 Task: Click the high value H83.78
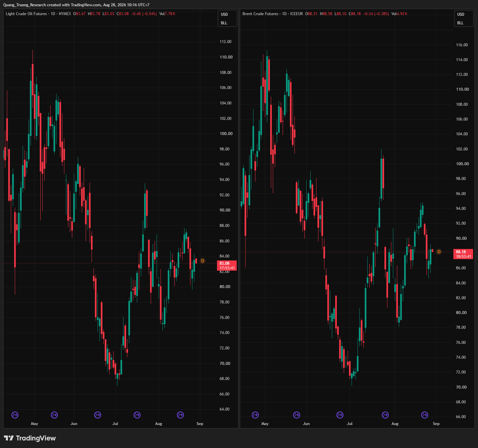[x=94, y=14]
